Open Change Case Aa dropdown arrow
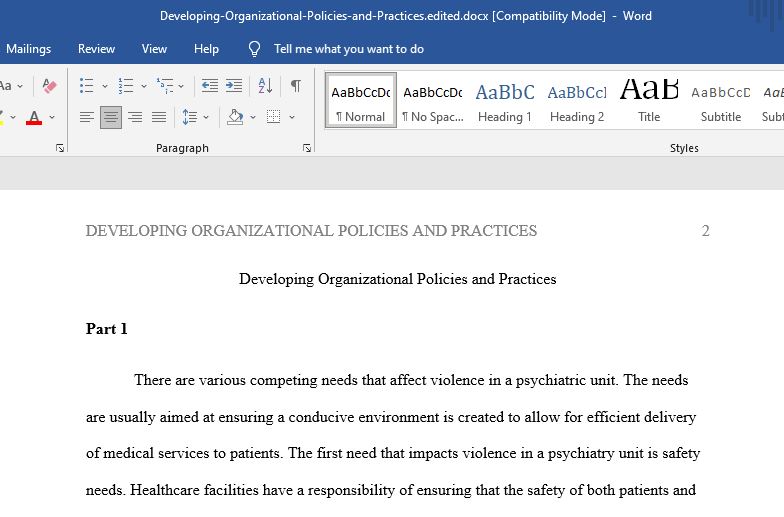 (20, 86)
